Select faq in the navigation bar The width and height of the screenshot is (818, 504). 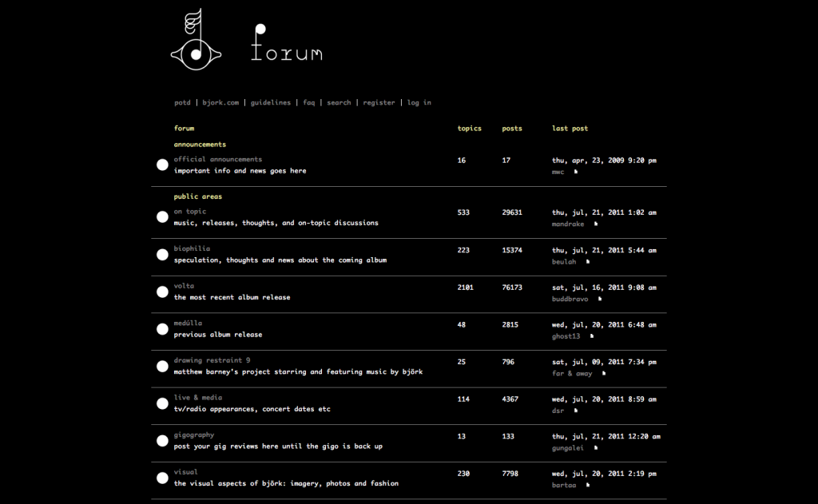[x=309, y=103]
